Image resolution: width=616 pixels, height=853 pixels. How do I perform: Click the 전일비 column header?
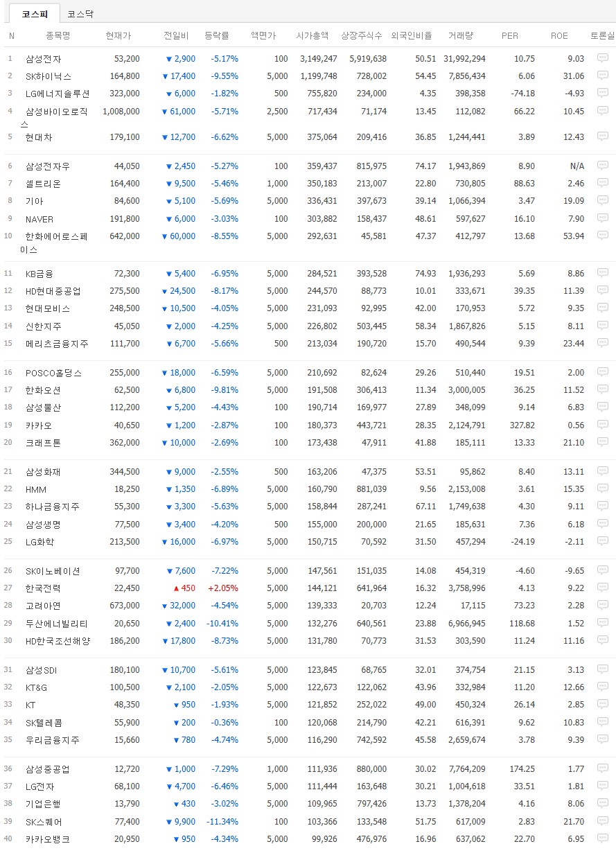[175, 35]
